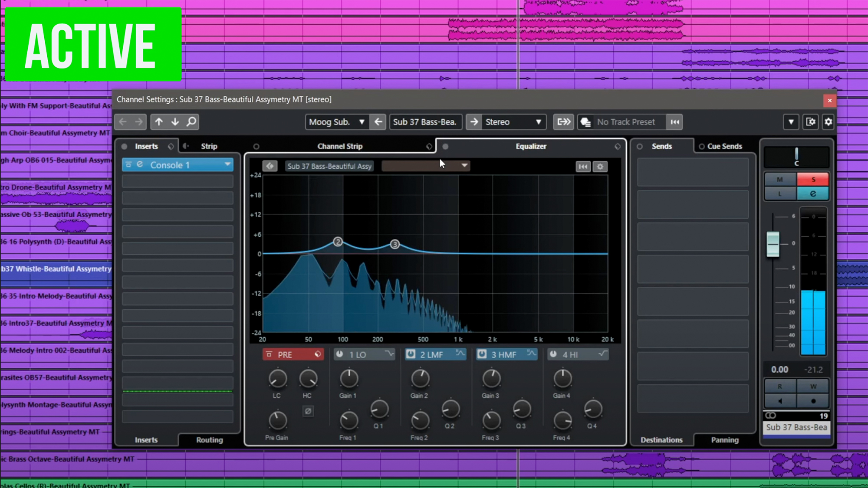Open the EQ preset dropdown
868x488 pixels.
[425, 165]
